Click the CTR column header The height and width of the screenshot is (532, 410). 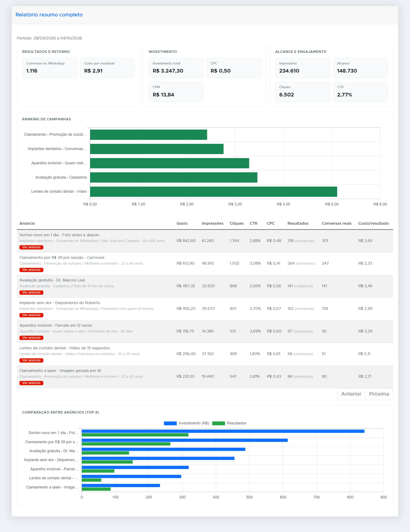click(x=253, y=223)
